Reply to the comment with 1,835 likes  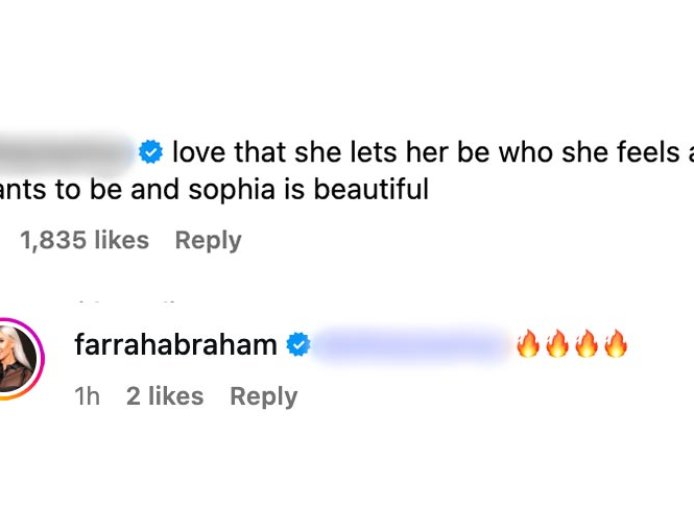click(x=208, y=240)
